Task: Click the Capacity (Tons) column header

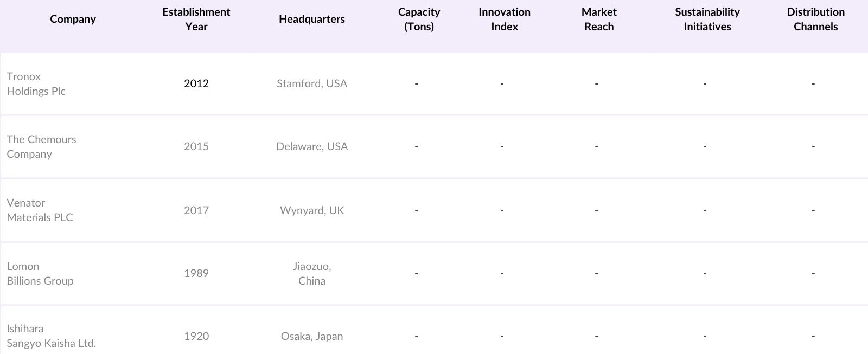Action: pyautogui.click(x=419, y=19)
